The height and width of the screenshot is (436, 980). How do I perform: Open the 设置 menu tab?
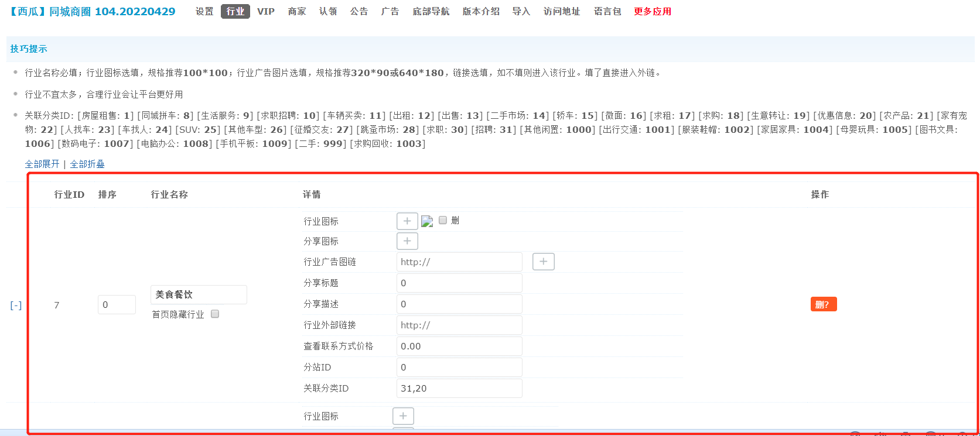tap(204, 11)
